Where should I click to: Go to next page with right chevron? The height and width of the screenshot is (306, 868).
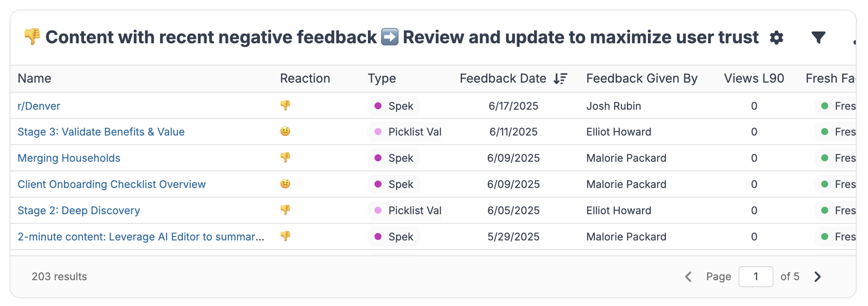click(818, 277)
